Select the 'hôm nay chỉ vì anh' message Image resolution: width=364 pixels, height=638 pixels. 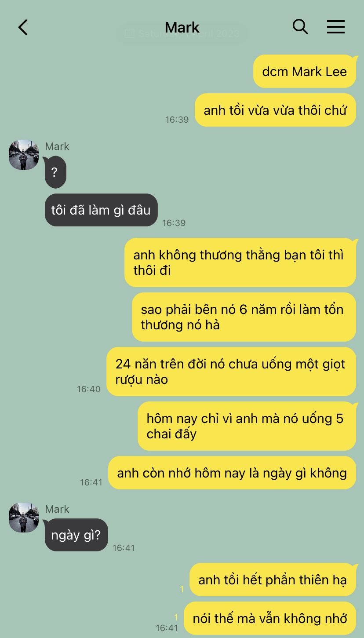(247, 426)
